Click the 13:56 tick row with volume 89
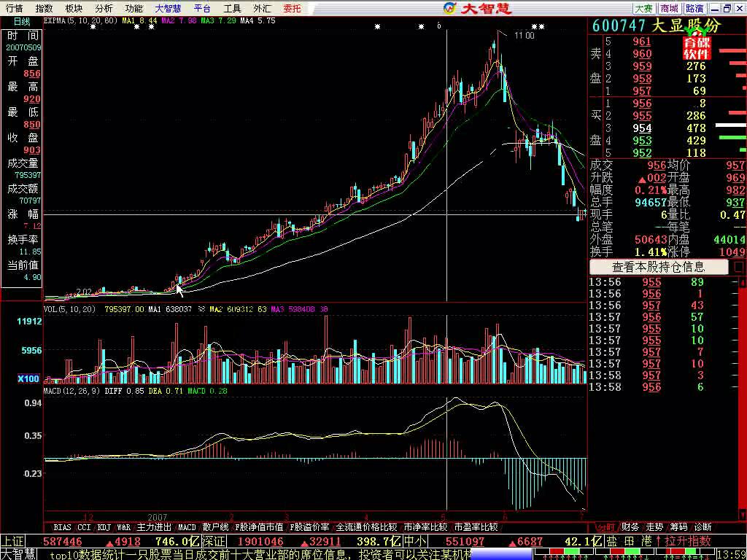The height and width of the screenshot is (560, 747). tap(665, 282)
